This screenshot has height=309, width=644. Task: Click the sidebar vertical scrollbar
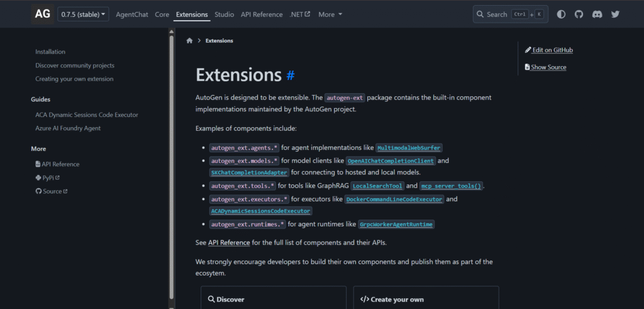point(172,166)
